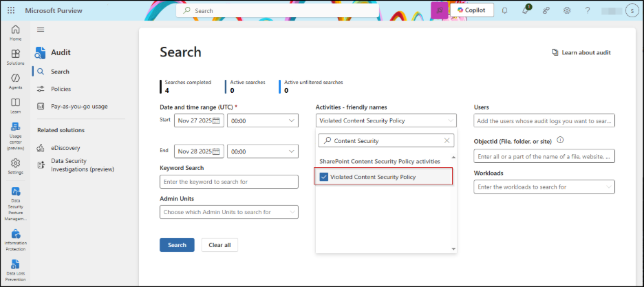Viewport: 644px width, 287px height.
Task: Open Pay-as-you-go usage page
Action: coord(79,106)
